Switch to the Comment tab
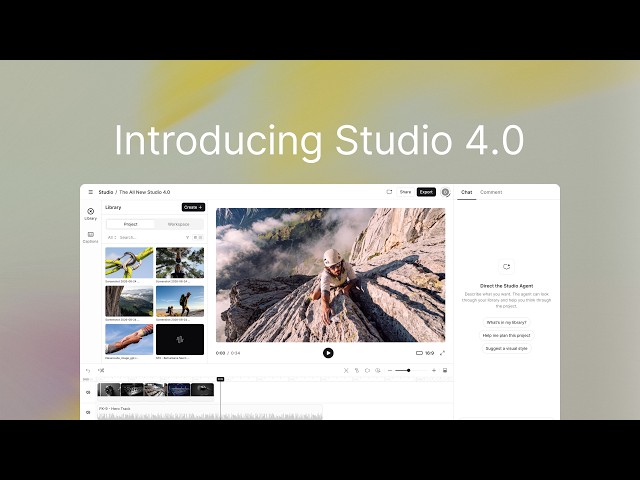 [491, 192]
